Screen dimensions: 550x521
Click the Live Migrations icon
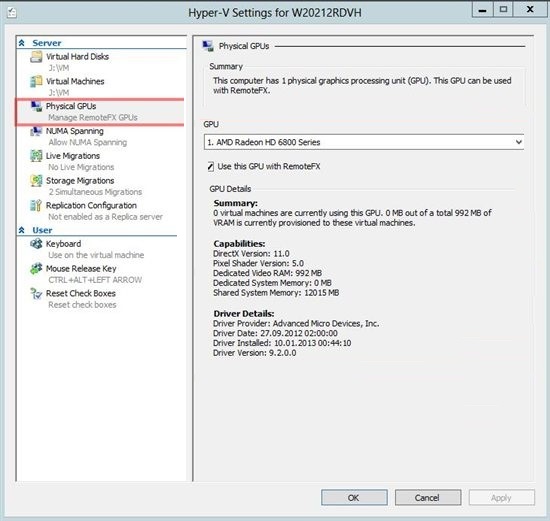36,156
